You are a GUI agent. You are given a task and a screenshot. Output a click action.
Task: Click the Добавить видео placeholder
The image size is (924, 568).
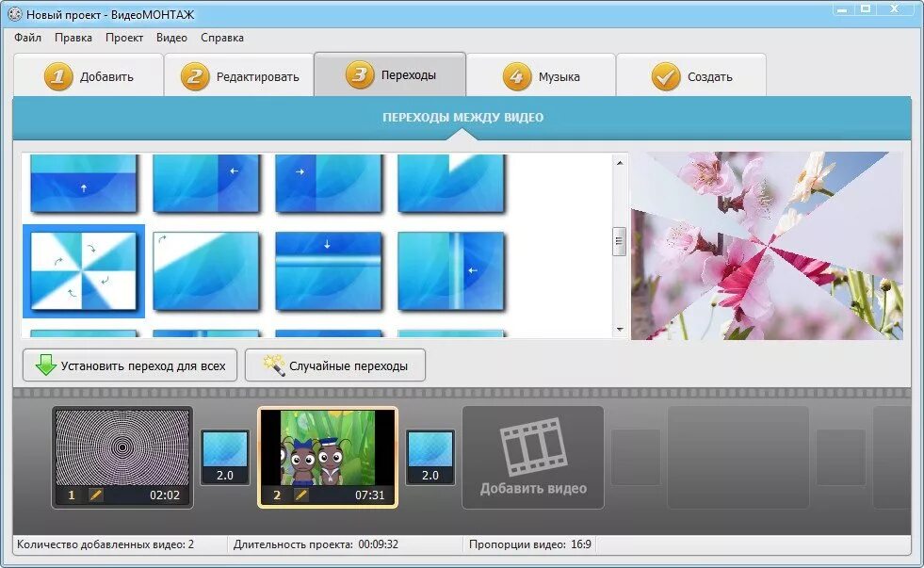coord(533,457)
